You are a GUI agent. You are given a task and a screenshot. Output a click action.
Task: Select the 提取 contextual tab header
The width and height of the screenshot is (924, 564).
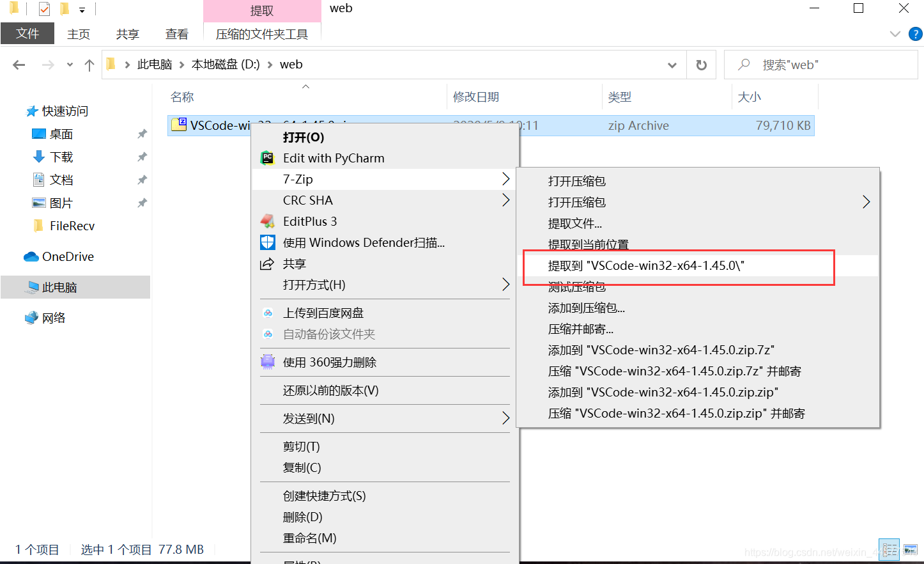point(262,11)
